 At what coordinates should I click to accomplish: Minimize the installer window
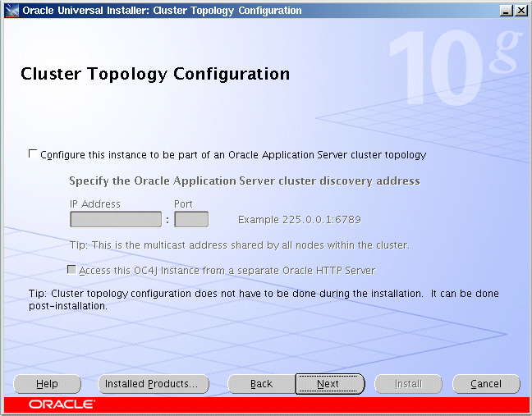[x=506, y=11]
